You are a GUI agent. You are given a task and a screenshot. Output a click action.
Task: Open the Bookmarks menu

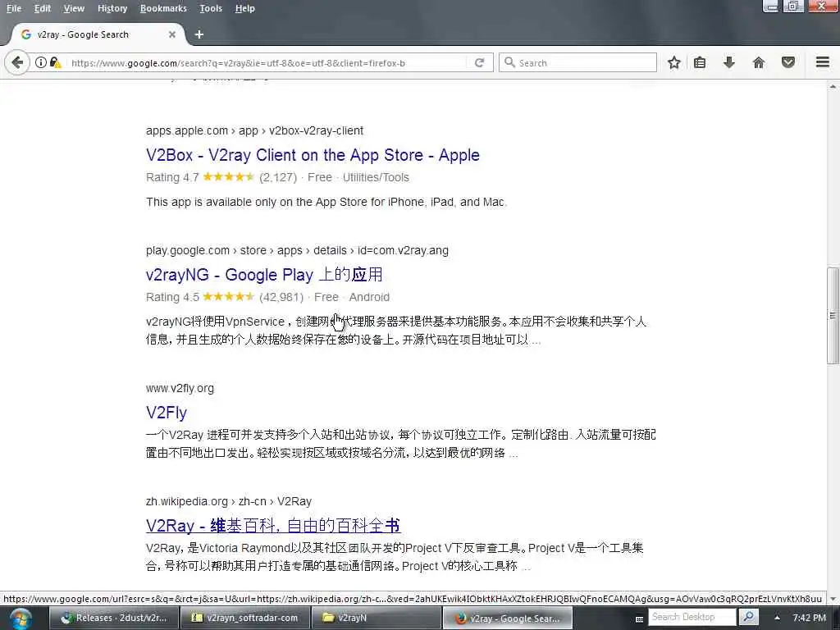pyautogui.click(x=163, y=8)
